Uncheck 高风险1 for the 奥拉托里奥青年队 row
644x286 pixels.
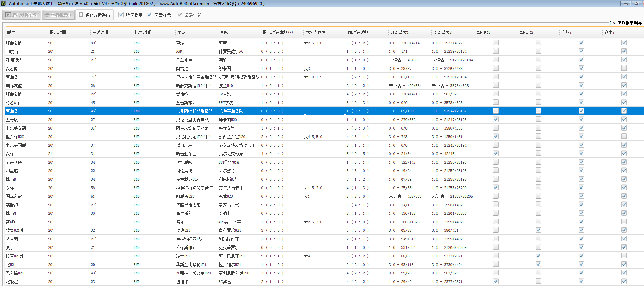click(496, 119)
